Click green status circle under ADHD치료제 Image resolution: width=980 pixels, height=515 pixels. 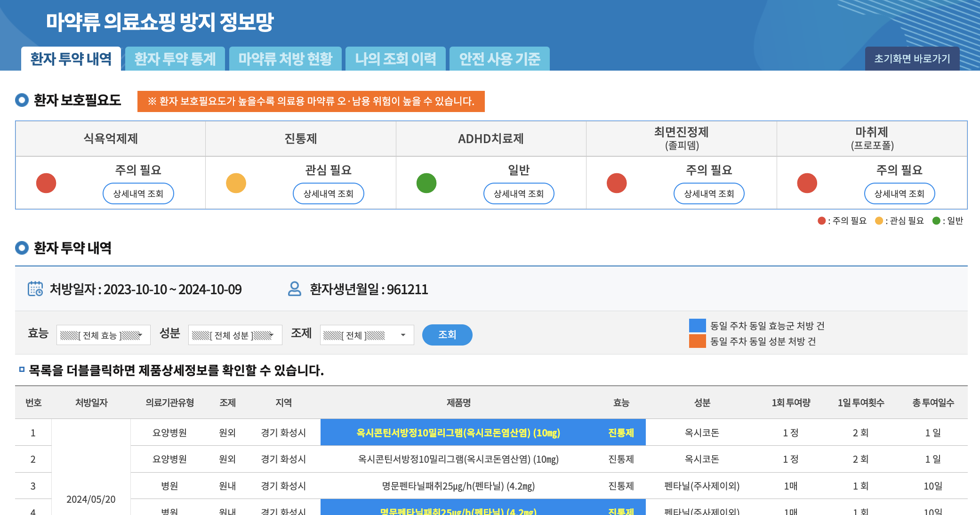(426, 183)
